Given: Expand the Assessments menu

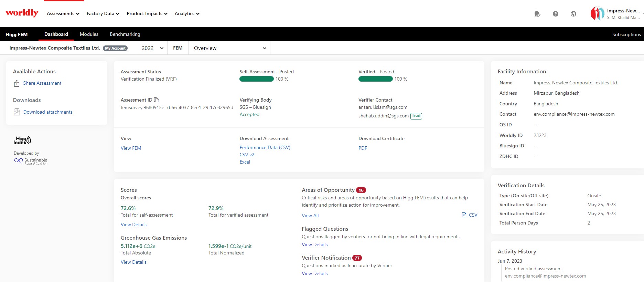Looking at the screenshot, I should coord(63,13).
